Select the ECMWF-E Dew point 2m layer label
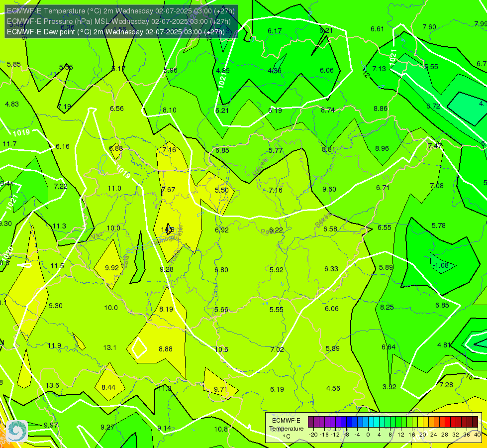The image size is (487, 448). click(115, 32)
